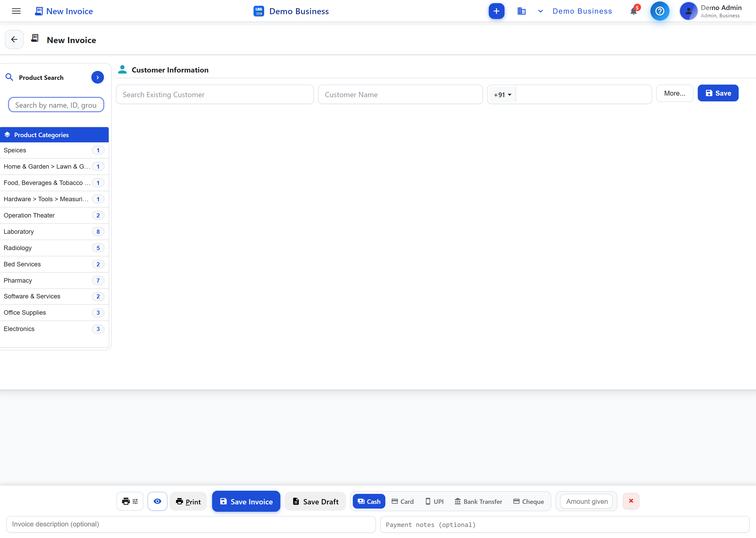Click the Print button
This screenshot has width=756, height=538.
pyautogui.click(x=188, y=501)
